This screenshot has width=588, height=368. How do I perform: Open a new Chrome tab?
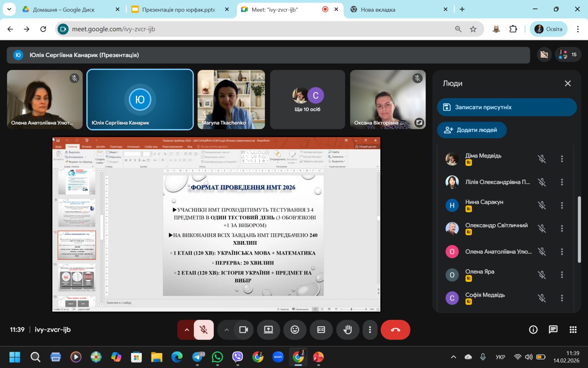(x=462, y=9)
